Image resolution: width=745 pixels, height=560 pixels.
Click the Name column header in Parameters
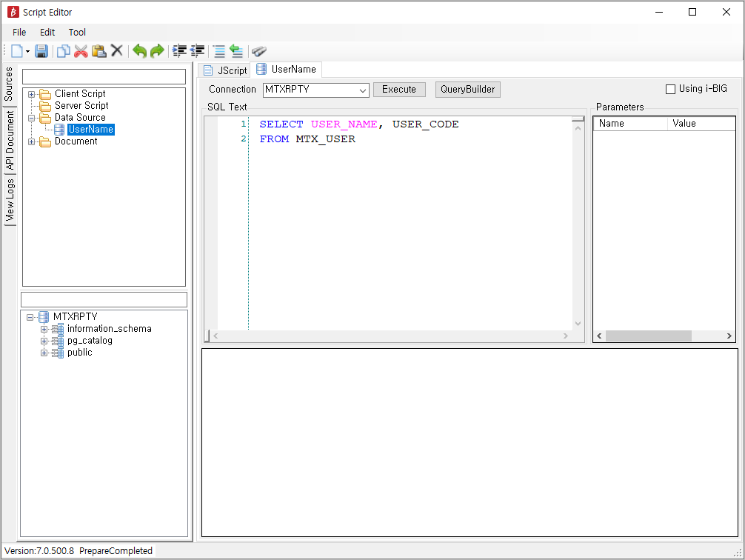pyautogui.click(x=630, y=124)
